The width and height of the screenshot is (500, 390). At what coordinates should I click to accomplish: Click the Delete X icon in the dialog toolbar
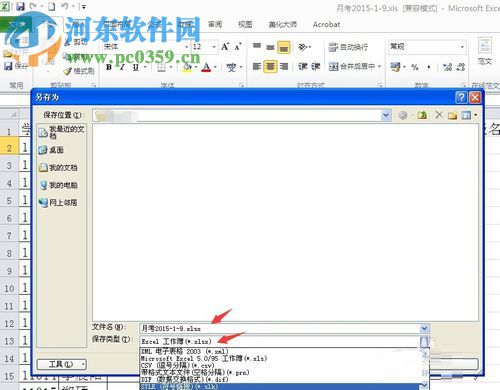coord(439,115)
